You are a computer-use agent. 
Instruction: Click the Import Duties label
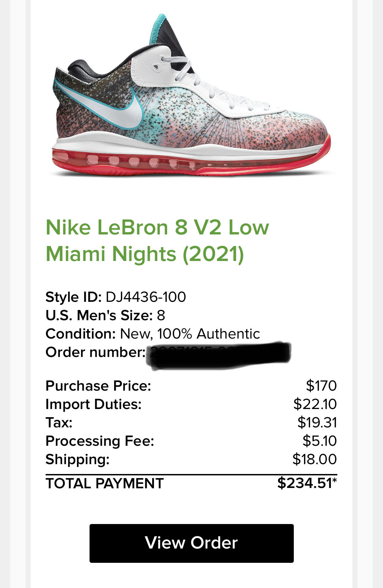pyautogui.click(x=94, y=404)
